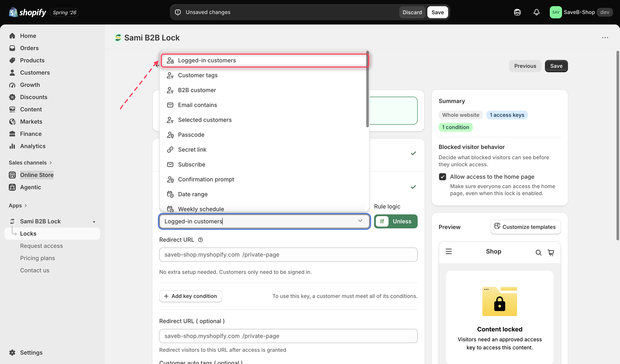Choose Secret link option
Viewport: 620px width, 364px height.
tap(263, 150)
